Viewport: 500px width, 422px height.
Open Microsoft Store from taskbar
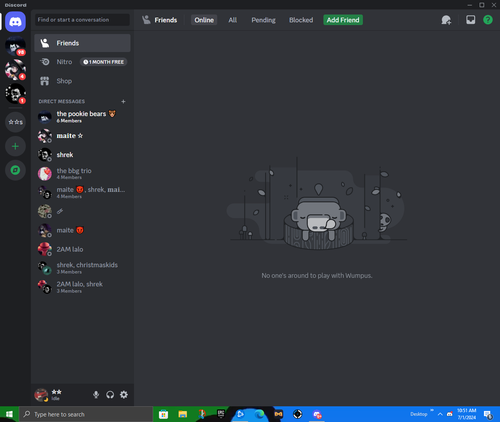[x=163, y=414]
